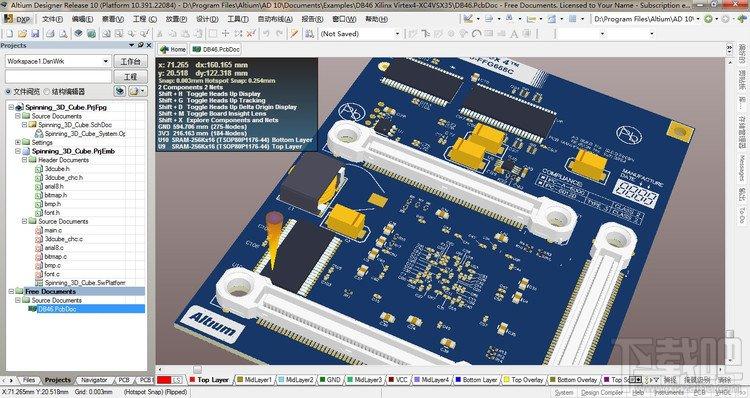The image size is (750, 398).
Task: Click the save diskette icon
Action: (x=35, y=33)
